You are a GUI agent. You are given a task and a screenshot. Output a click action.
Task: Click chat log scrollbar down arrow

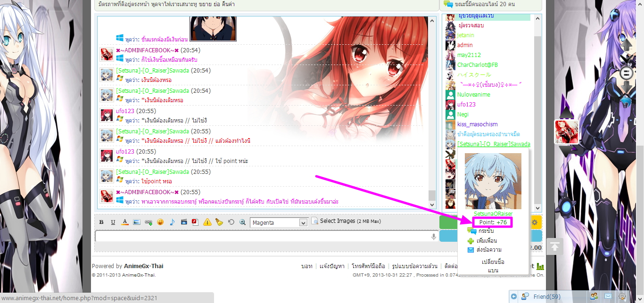(432, 205)
